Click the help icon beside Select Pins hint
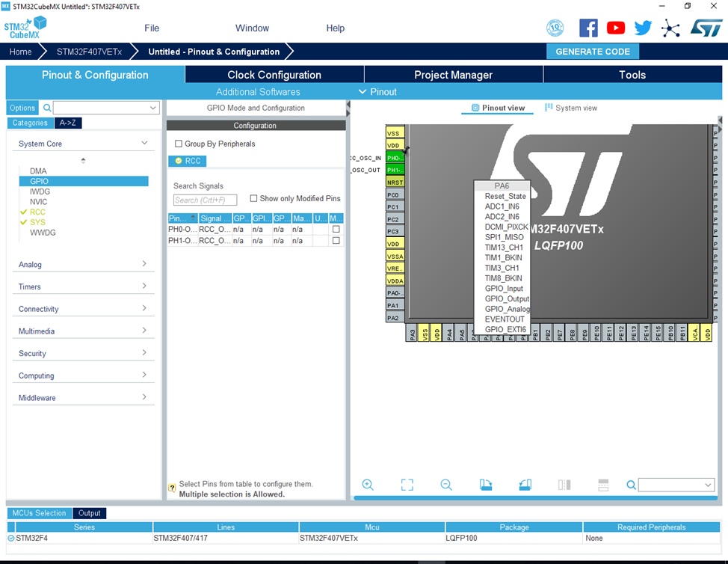This screenshot has height=564, width=728. point(172,488)
